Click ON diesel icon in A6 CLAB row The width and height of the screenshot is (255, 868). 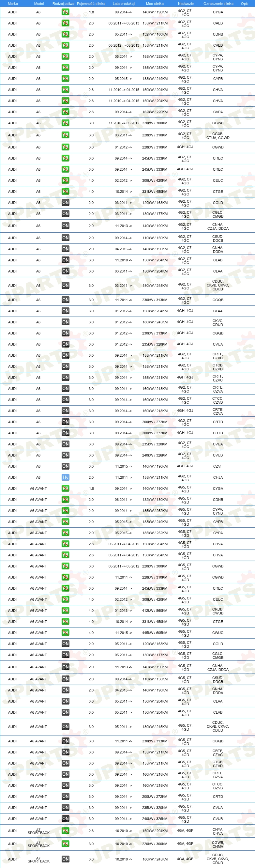(x=65, y=260)
